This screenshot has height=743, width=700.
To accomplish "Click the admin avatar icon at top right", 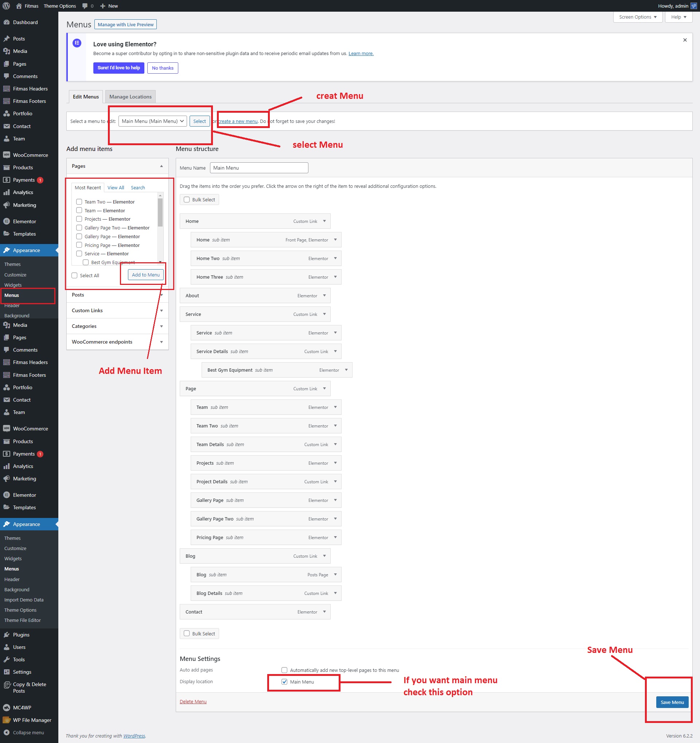I will [x=694, y=5].
